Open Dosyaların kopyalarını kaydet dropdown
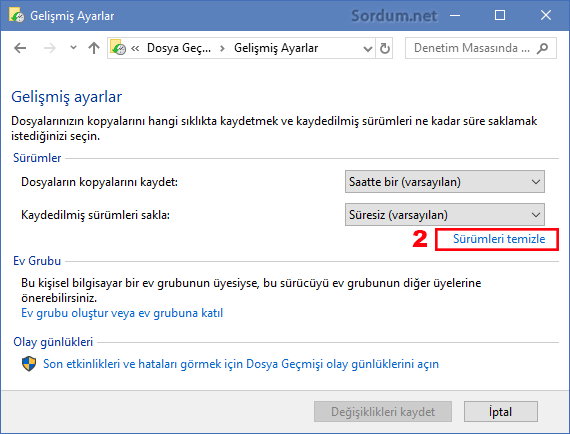The image size is (570, 434). tap(445, 182)
